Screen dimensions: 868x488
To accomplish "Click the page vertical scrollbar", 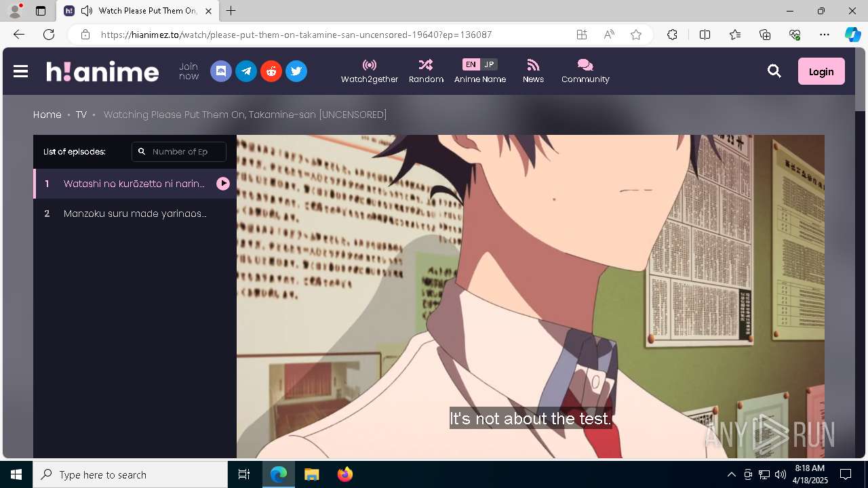I will coord(860,252).
